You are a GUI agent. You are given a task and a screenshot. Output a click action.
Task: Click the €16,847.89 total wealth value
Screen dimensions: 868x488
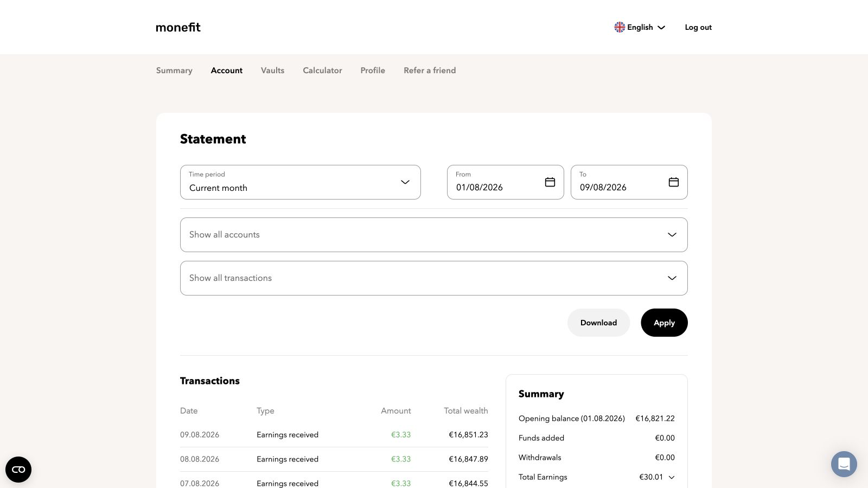[468, 459]
